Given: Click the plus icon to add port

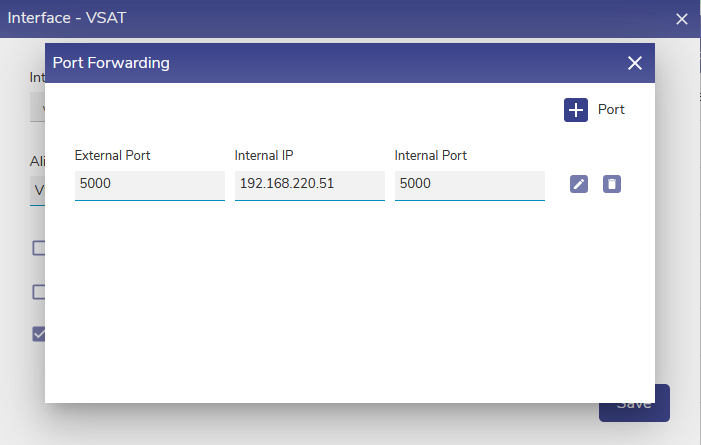Looking at the screenshot, I should (x=576, y=110).
